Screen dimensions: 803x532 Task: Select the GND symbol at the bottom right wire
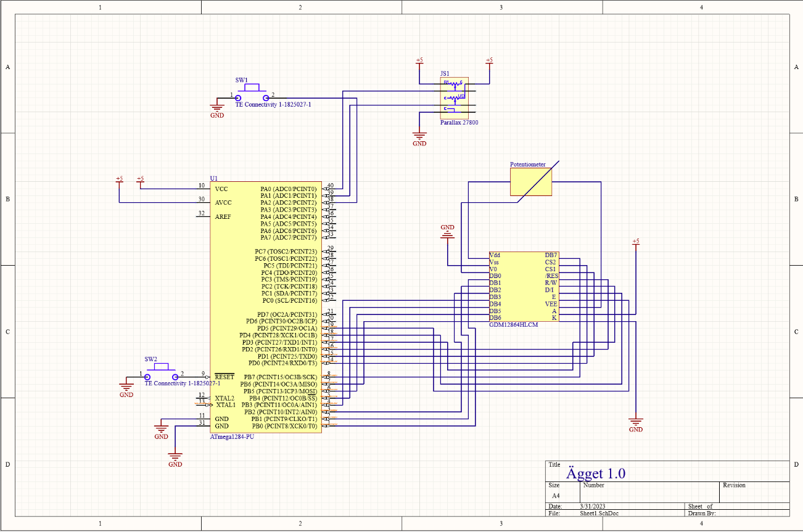tap(636, 424)
